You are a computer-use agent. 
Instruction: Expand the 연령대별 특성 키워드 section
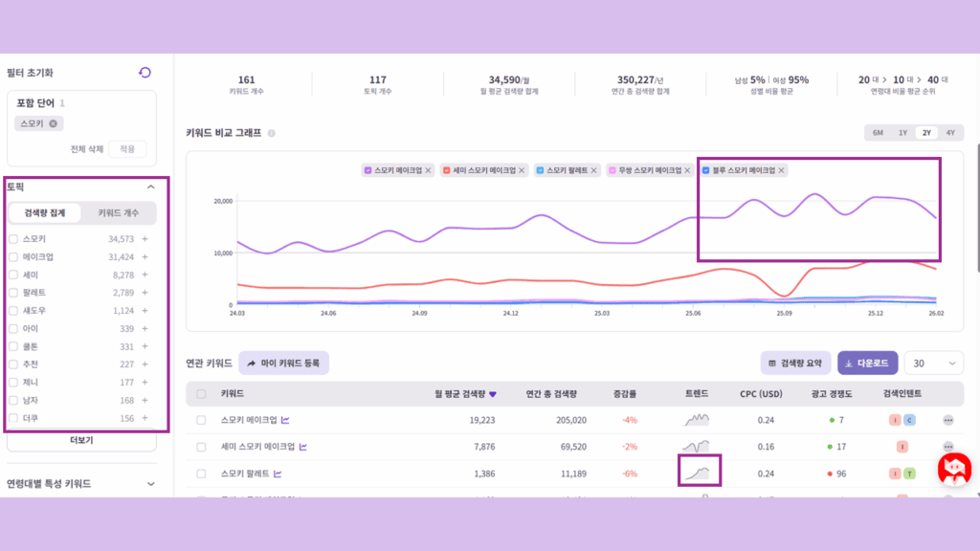coord(150,484)
